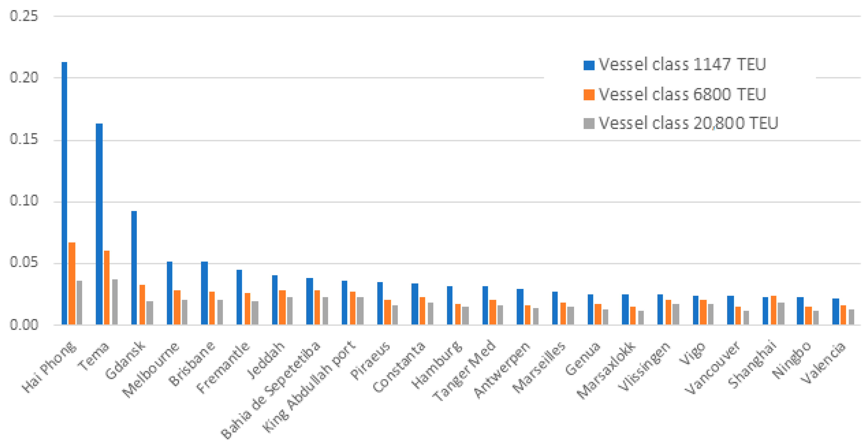868x446 pixels.
Task: Click the blue Melbourne bar
Action: pos(170,293)
